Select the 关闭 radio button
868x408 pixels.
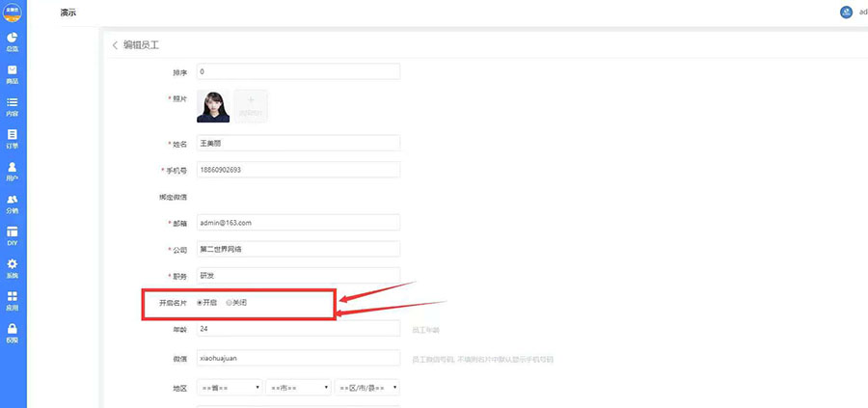tap(229, 303)
